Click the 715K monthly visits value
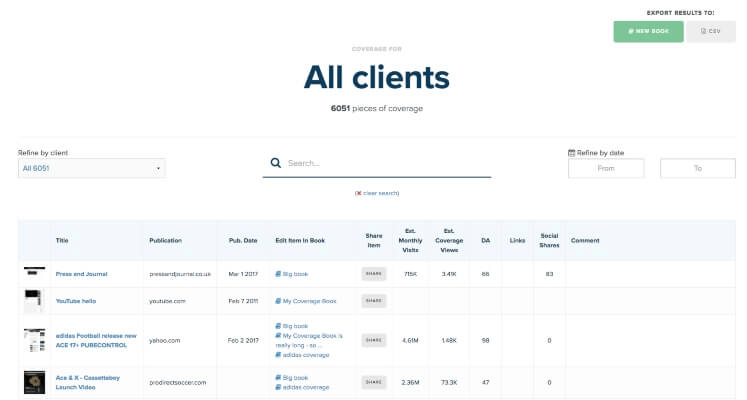The image size is (747, 400). (410, 274)
